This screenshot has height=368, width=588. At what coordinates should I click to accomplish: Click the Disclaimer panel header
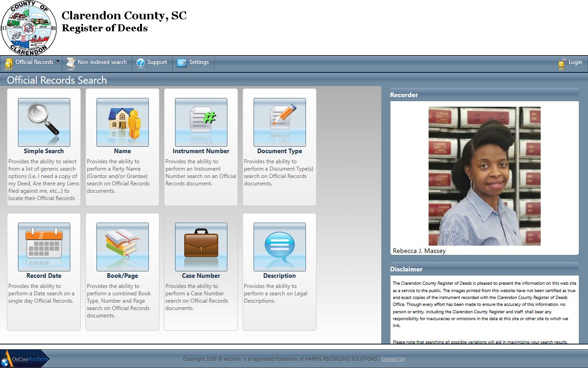(484, 269)
